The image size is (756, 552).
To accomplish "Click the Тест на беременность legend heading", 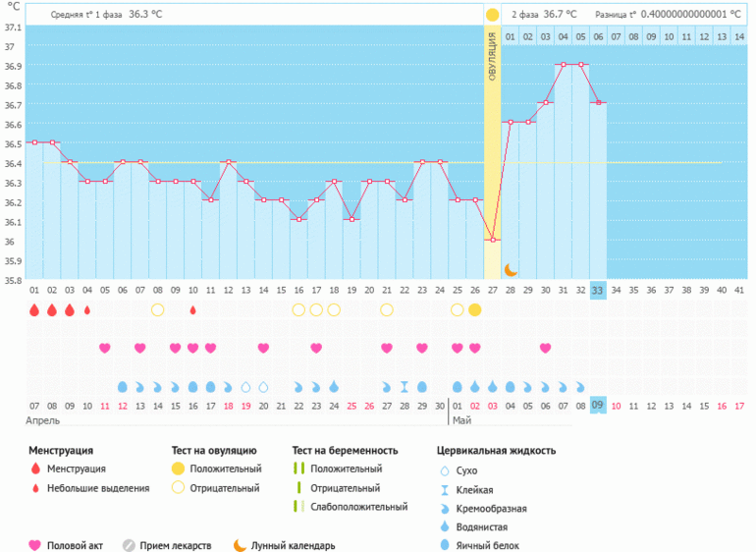I will (345, 451).
